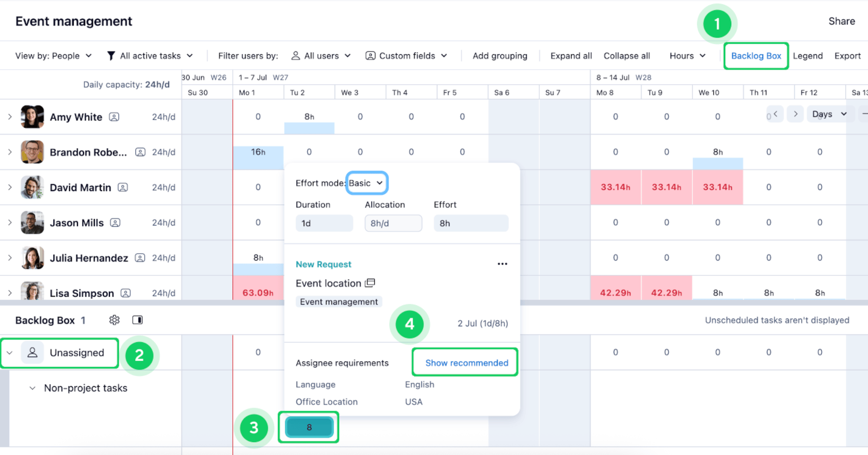This screenshot has height=455, width=868.
Task: Click the Duration field showing 1d
Action: coord(324,223)
